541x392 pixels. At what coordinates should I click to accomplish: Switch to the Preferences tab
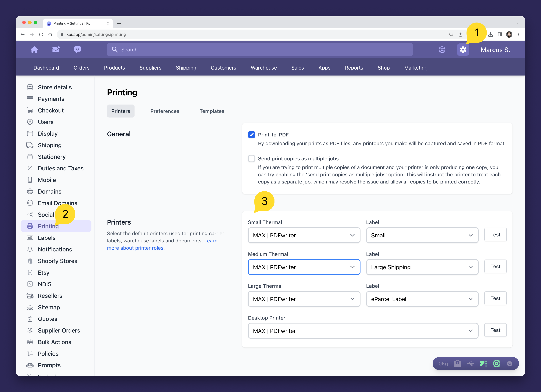[165, 111]
